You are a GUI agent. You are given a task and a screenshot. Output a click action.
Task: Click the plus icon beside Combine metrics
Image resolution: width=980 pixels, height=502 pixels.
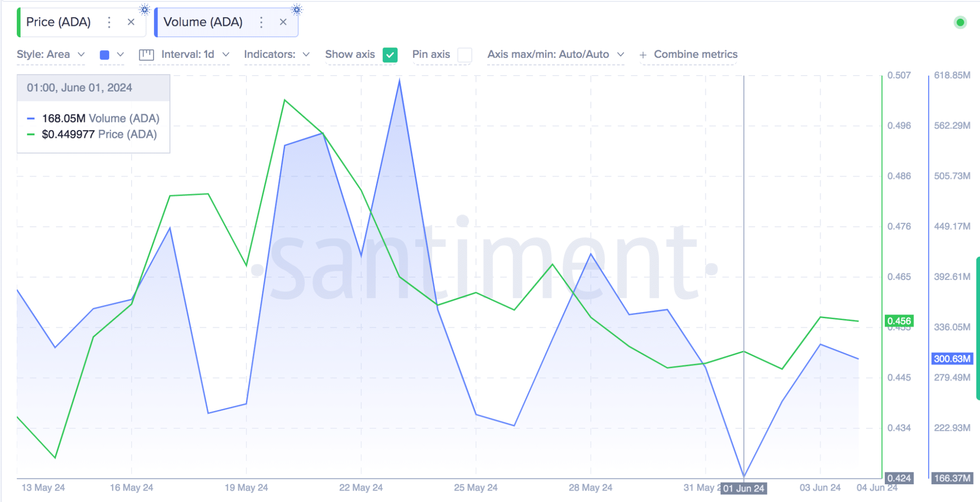(643, 55)
